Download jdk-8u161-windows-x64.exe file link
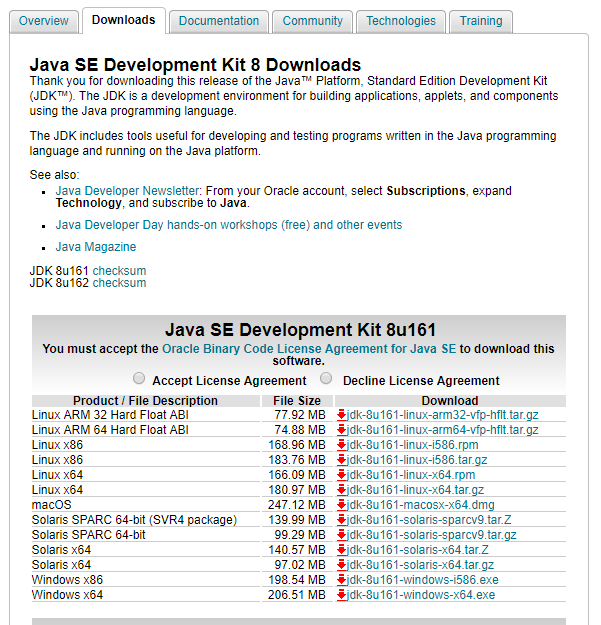This screenshot has height=625, width=601. pyautogui.click(x=421, y=595)
